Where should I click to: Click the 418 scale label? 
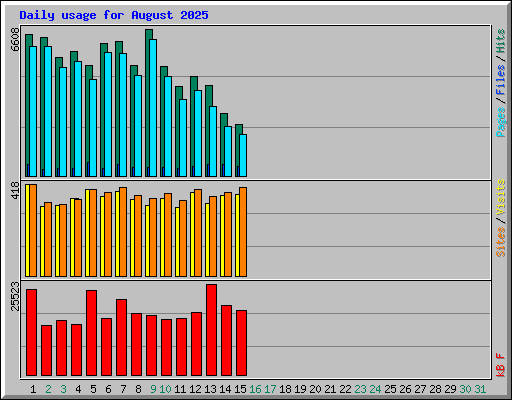click(15, 190)
